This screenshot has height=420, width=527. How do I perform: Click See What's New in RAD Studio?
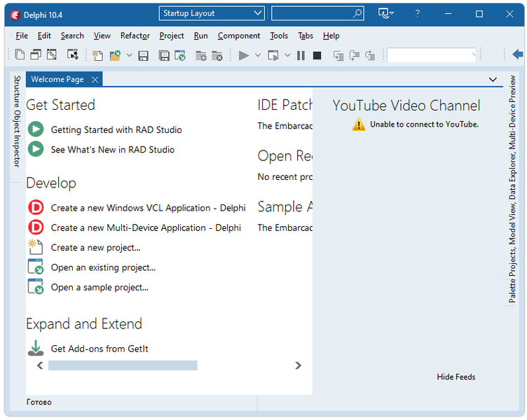coord(113,149)
